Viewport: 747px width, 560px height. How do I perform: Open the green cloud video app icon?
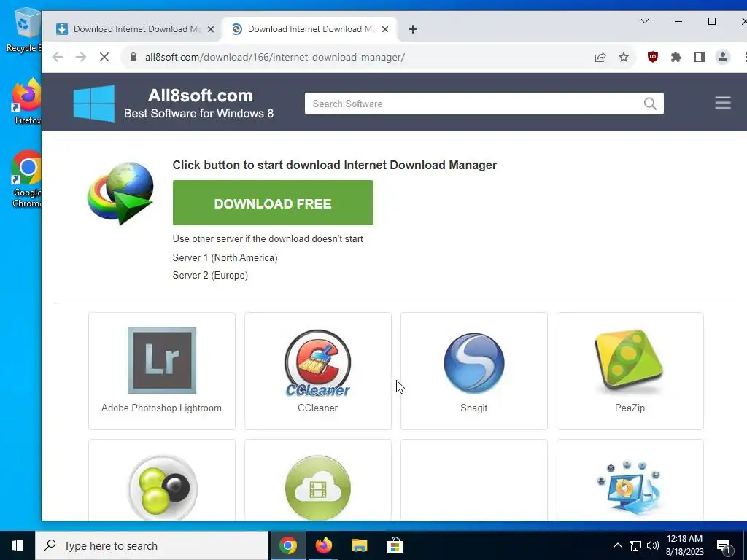point(318,487)
